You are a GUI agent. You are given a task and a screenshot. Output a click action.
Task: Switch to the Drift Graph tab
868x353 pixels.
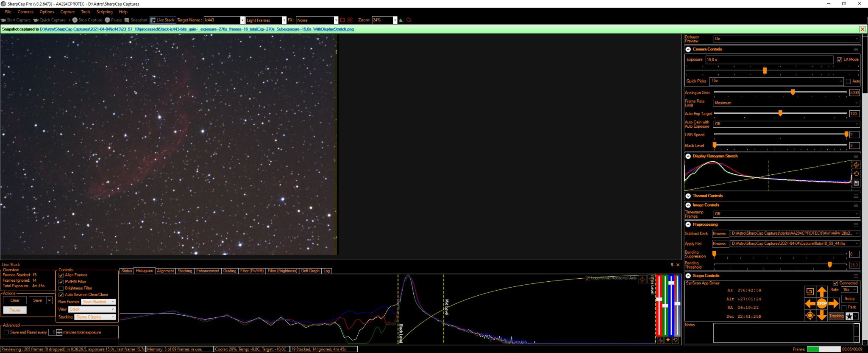(310, 271)
